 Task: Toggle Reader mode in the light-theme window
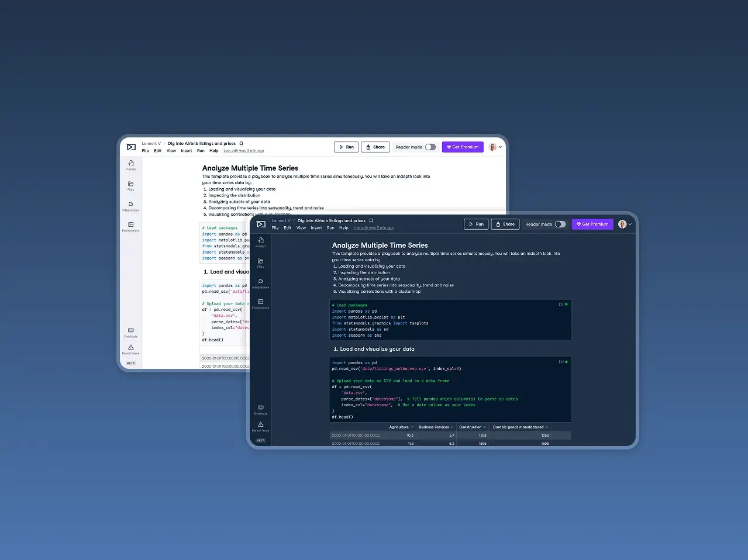click(x=430, y=147)
